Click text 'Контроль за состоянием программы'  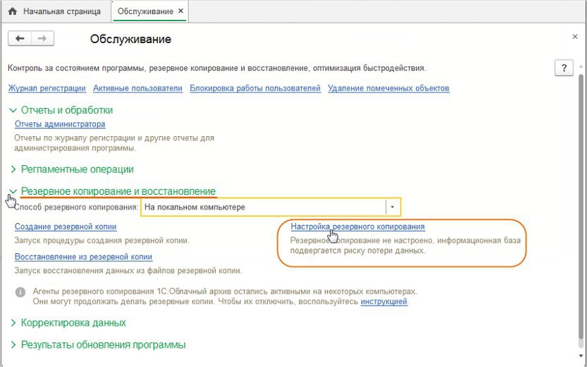[77, 68]
